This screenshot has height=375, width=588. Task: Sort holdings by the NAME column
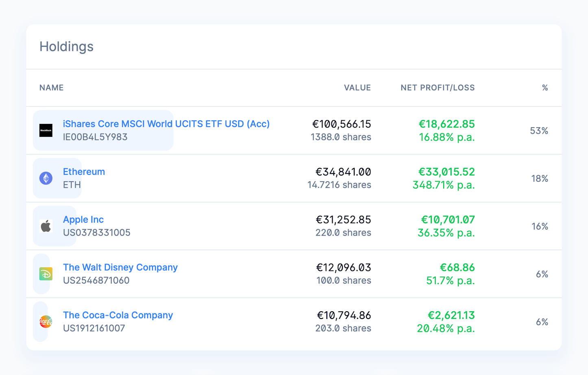pyautogui.click(x=51, y=87)
